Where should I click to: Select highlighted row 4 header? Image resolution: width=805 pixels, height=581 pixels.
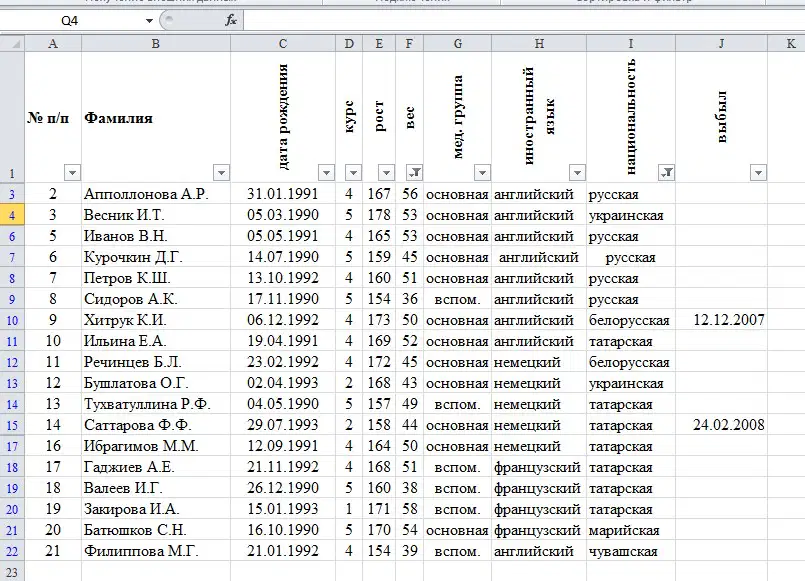point(12,215)
